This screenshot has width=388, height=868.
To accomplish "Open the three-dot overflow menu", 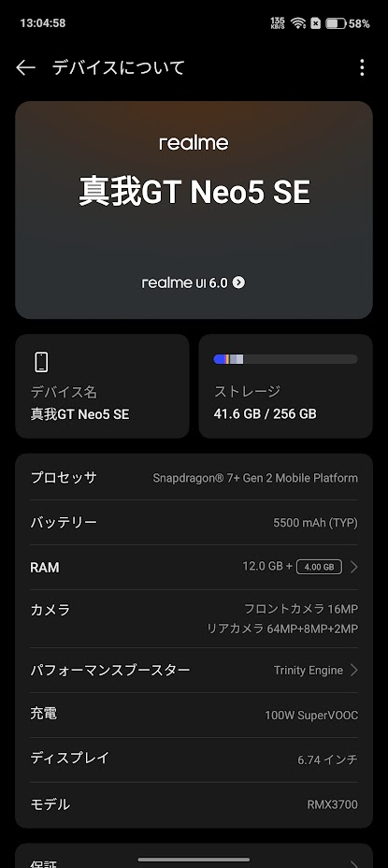I will point(362,67).
